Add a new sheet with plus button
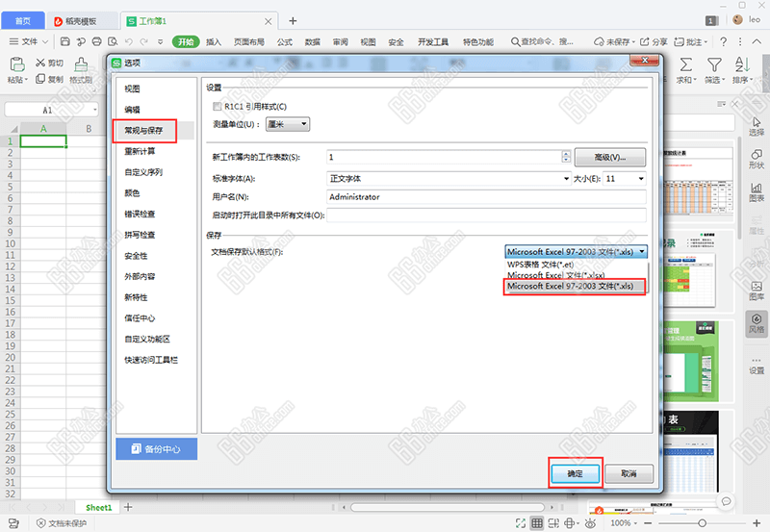 coord(128,507)
